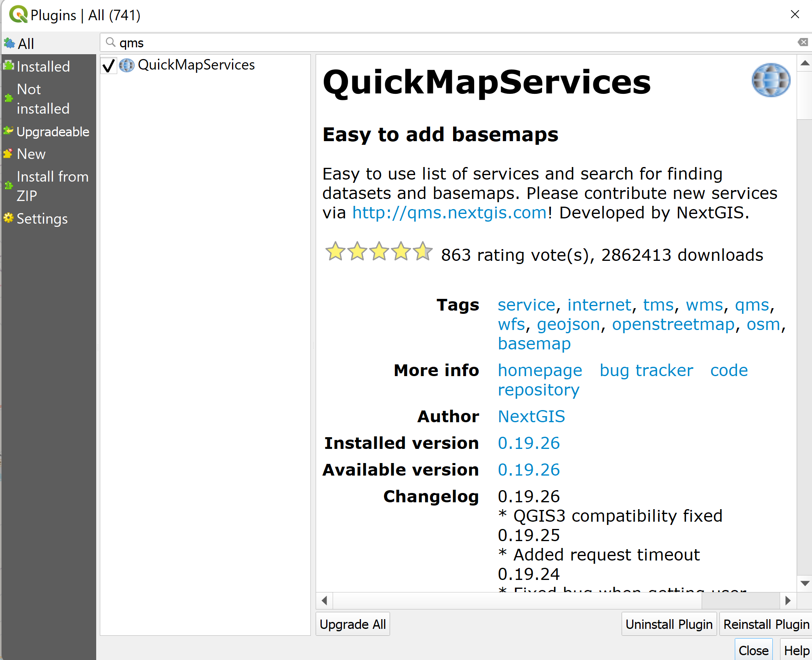Click the Upgradeable category icon

8,131
